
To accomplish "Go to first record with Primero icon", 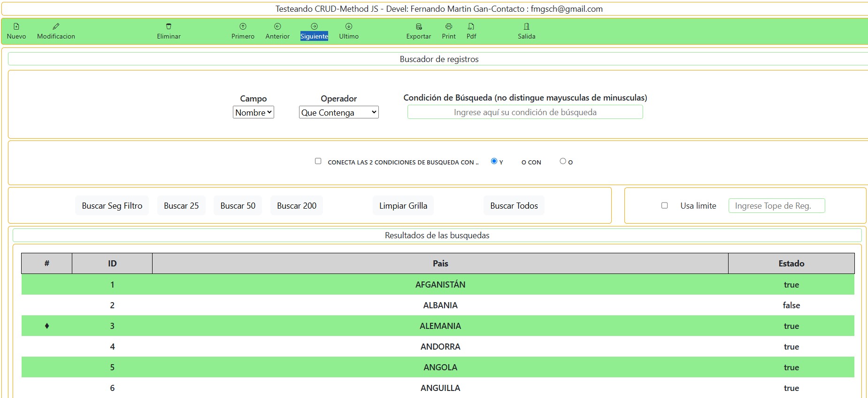I will point(243,27).
